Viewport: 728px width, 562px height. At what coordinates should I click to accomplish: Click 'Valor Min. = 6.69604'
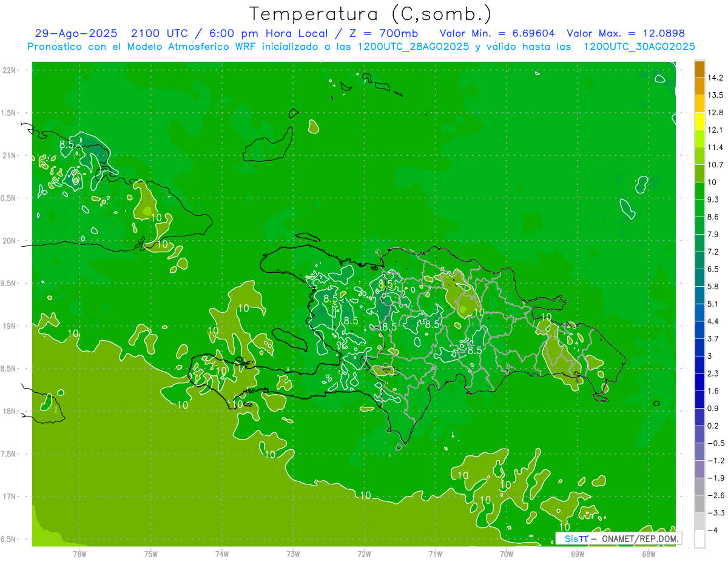coord(497,34)
